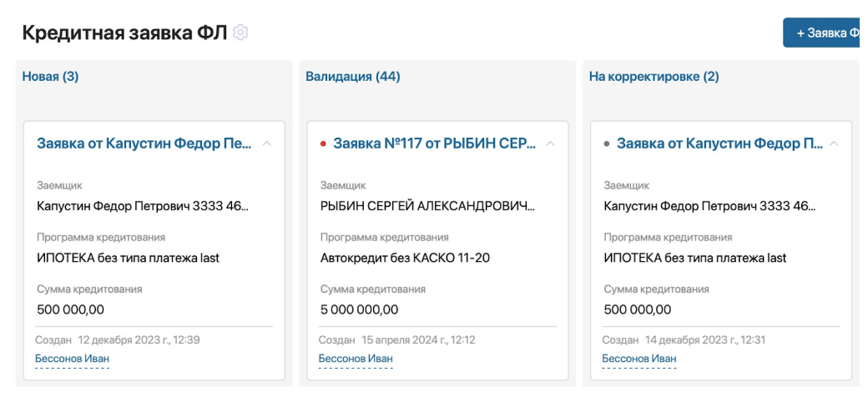Open Заявка от Капустин title in Новая column
The image size is (868, 407).
pos(144,143)
